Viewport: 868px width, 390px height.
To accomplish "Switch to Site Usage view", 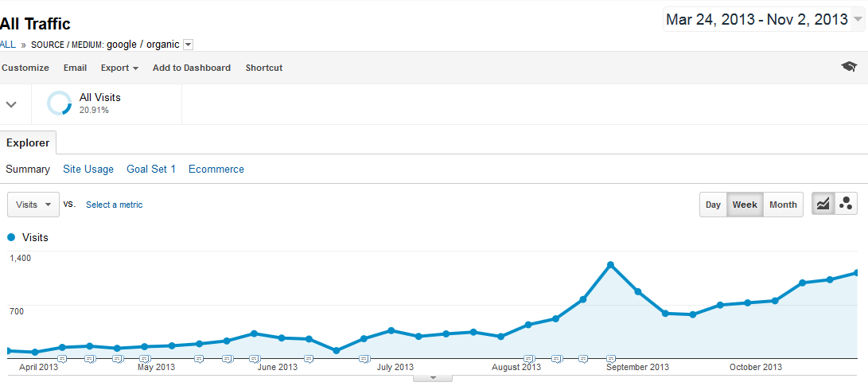I will (88, 169).
